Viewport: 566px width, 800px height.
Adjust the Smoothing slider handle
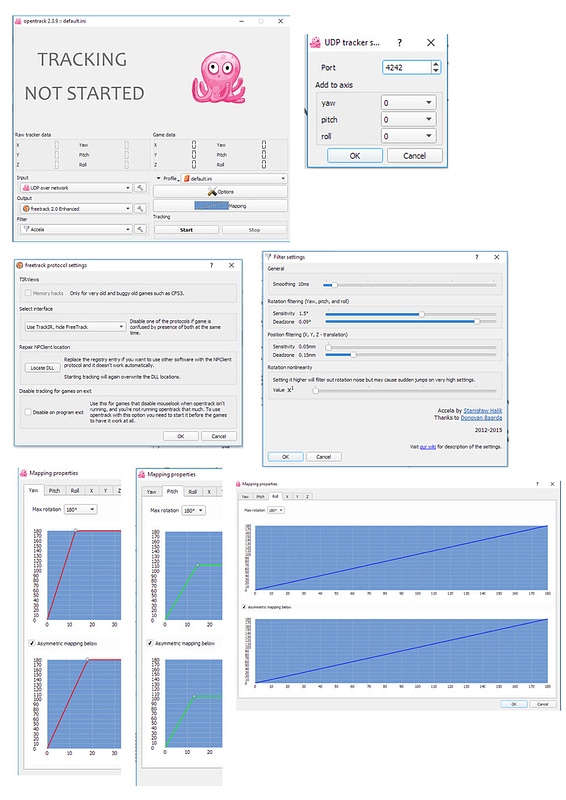pos(334,285)
